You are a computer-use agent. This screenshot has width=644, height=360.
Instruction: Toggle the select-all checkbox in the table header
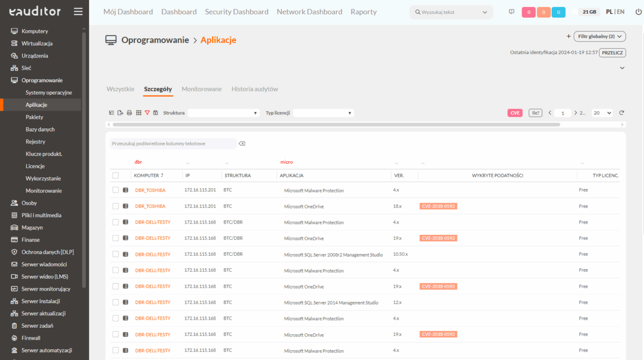click(115, 175)
